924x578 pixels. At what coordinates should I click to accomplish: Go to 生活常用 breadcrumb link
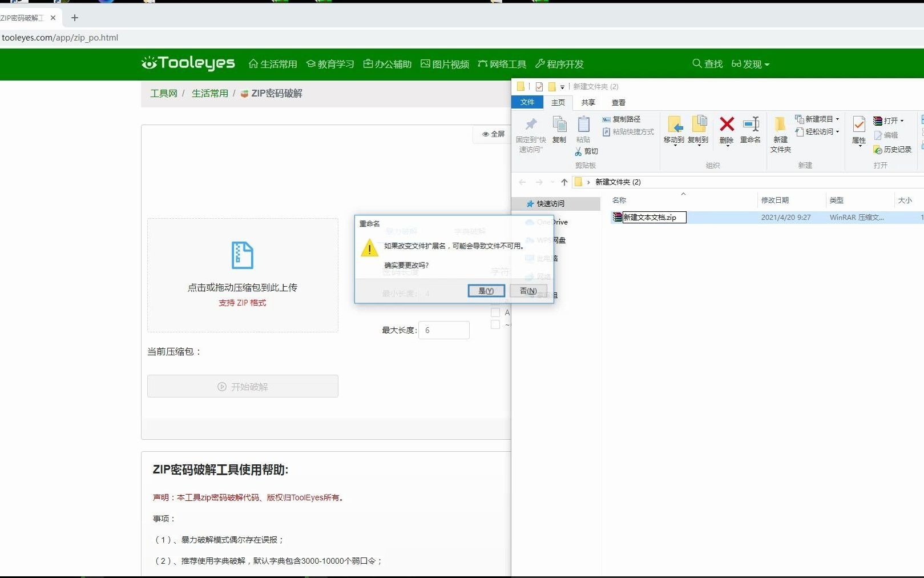click(x=209, y=93)
